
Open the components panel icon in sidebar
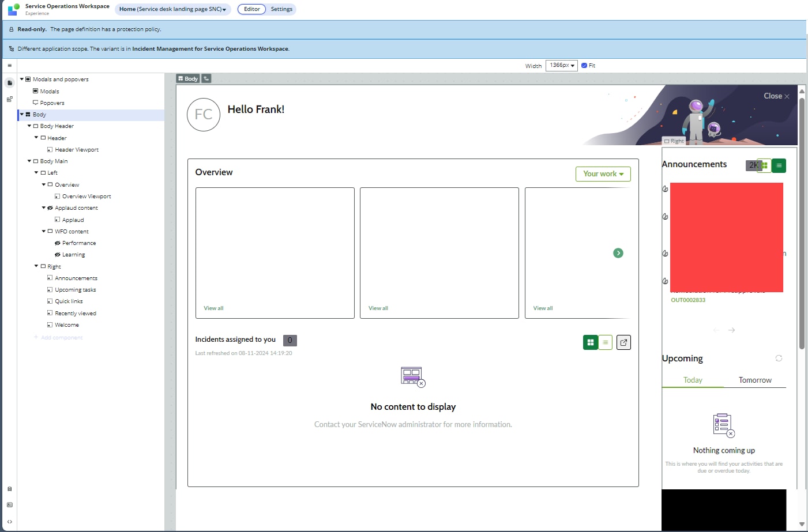[10, 99]
